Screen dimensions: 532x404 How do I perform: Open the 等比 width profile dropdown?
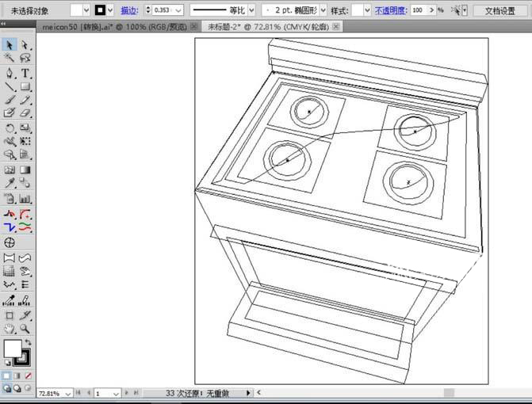pos(251,10)
